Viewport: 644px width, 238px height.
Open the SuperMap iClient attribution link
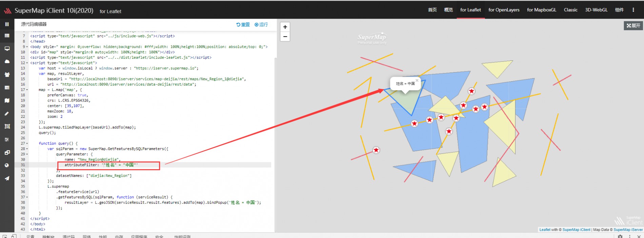577,230
